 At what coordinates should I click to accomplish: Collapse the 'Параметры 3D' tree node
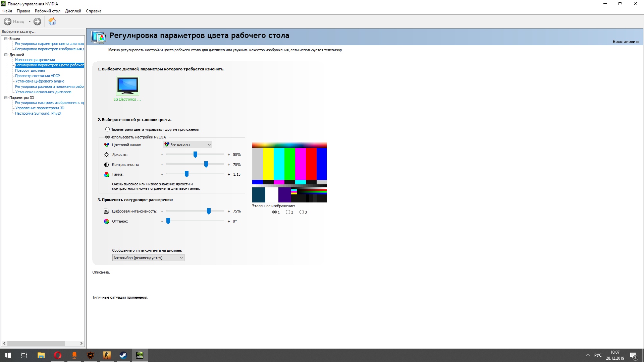6,98
